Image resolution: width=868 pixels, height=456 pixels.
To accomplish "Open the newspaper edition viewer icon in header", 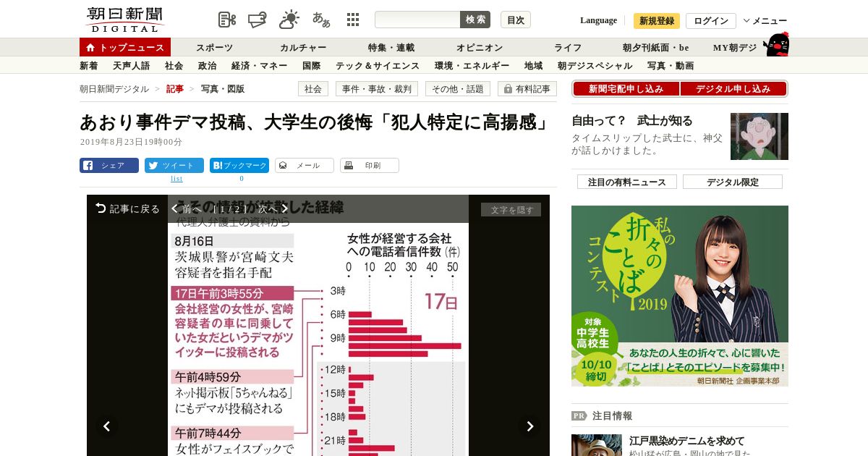I will click(258, 20).
